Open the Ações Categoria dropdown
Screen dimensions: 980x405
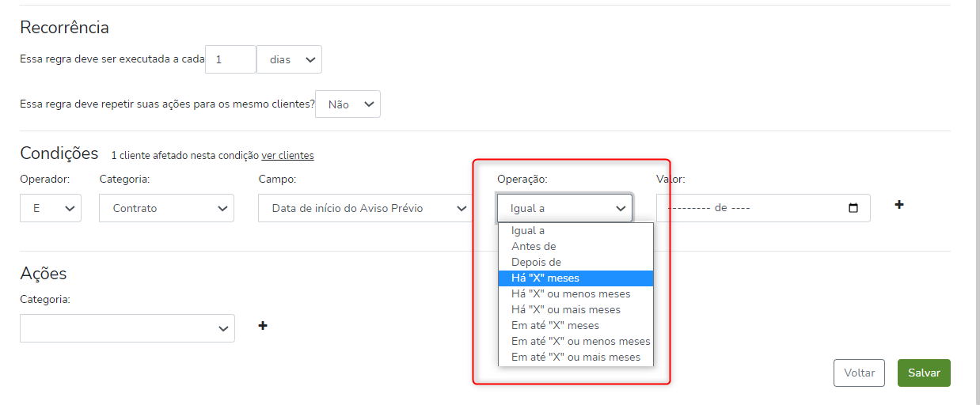click(x=127, y=328)
